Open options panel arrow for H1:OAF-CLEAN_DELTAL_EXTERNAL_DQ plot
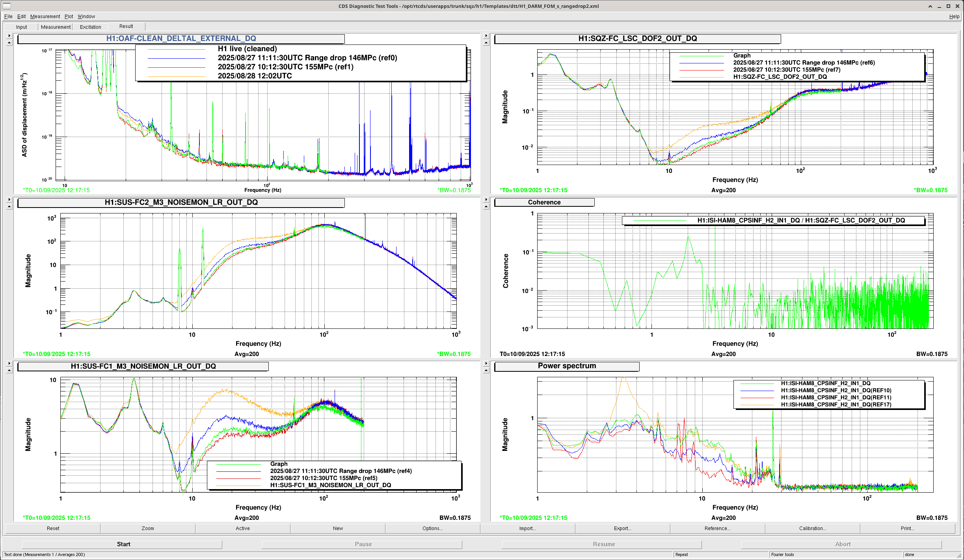The width and height of the screenshot is (964, 560). click(x=9, y=36)
